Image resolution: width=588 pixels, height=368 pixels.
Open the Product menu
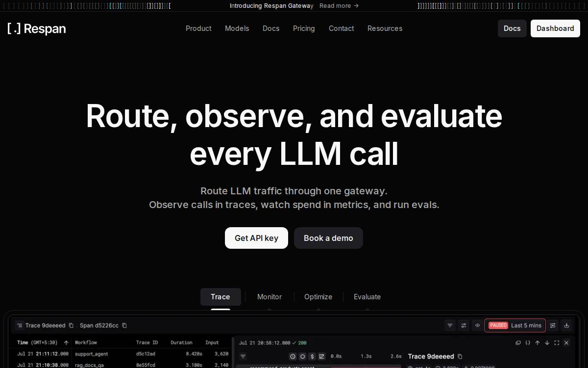[x=198, y=28]
